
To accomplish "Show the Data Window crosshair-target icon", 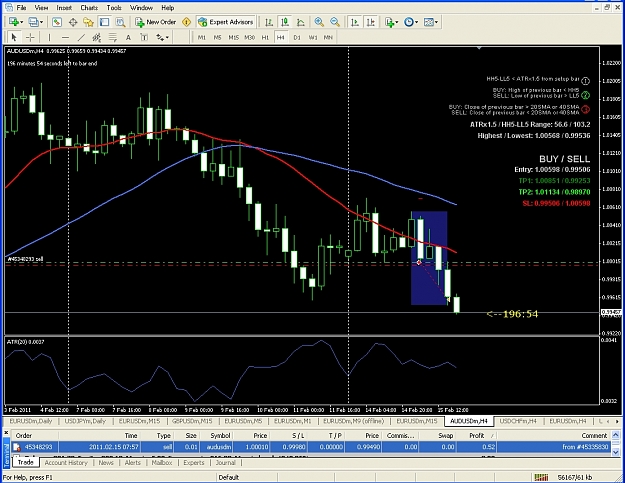I will 73,22.
